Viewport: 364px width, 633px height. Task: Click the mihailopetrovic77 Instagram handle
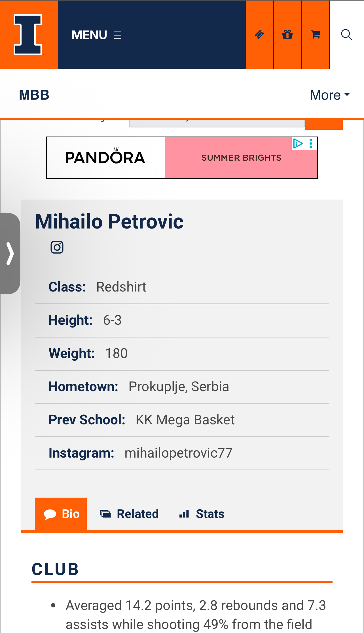(x=178, y=453)
